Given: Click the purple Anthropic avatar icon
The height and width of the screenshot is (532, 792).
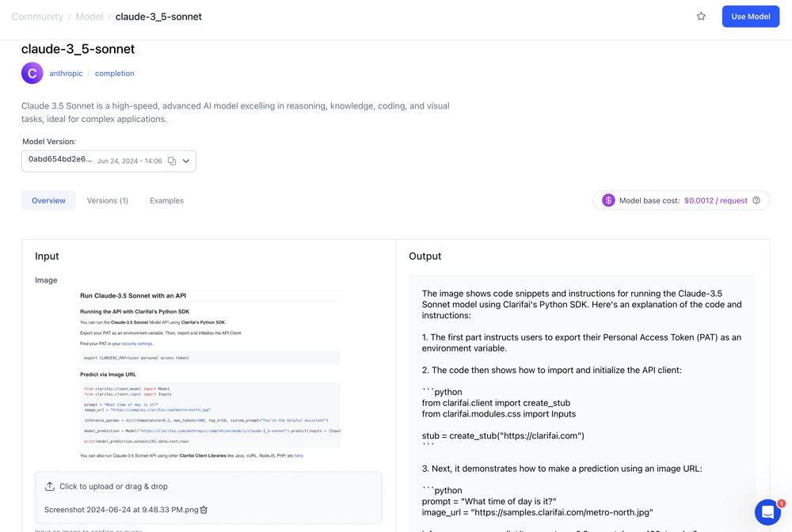Looking at the screenshot, I should [32, 74].
